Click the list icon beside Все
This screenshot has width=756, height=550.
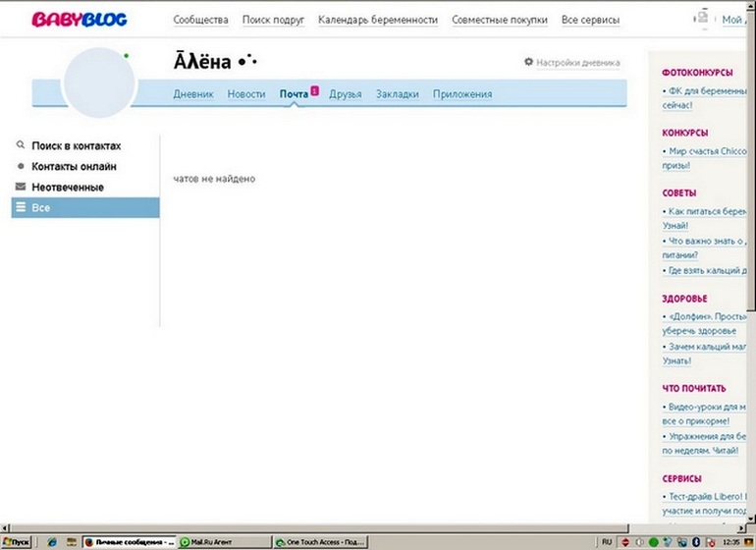pos(20,208)
